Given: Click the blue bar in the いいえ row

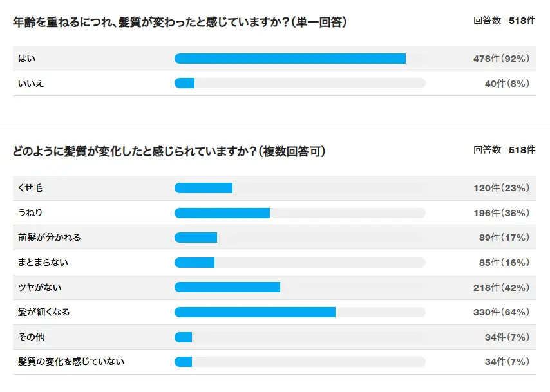Looking at the screenshot, I should [184, 83].
